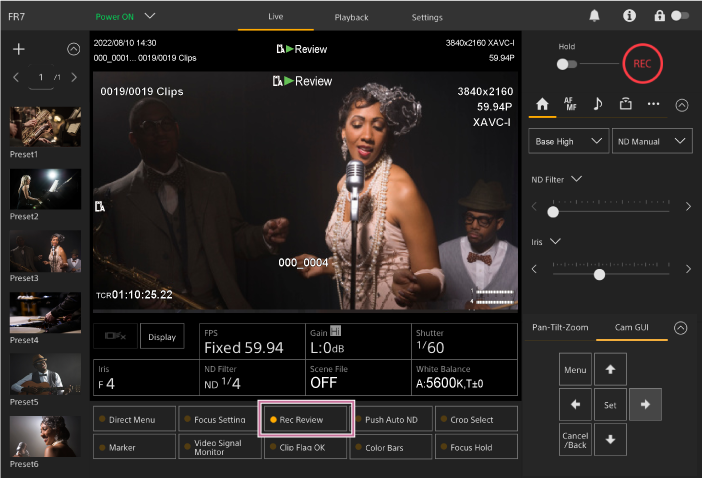Click the Iris slider handle
The image size is (702, 478).
coord(599,274)
